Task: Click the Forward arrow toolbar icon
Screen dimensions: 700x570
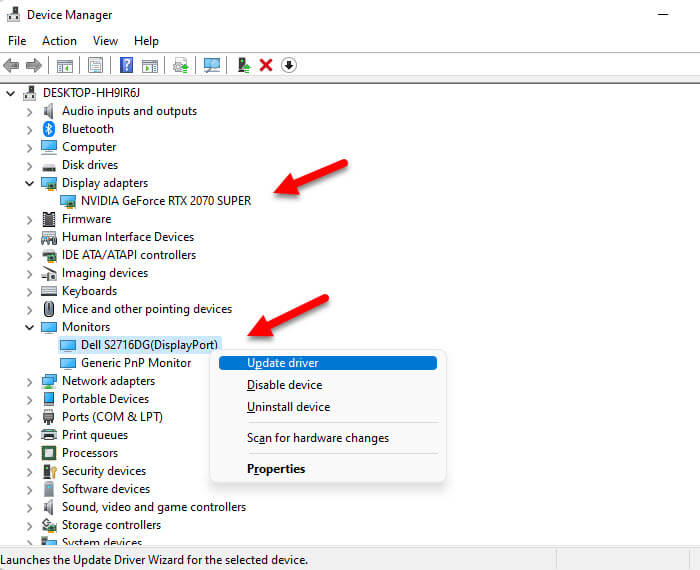Action: (33, 66)
